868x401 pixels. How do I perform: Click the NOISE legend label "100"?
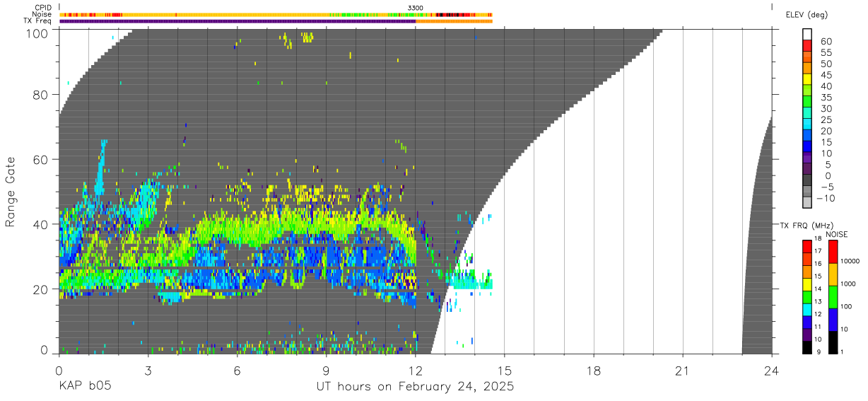click(846, 306)
